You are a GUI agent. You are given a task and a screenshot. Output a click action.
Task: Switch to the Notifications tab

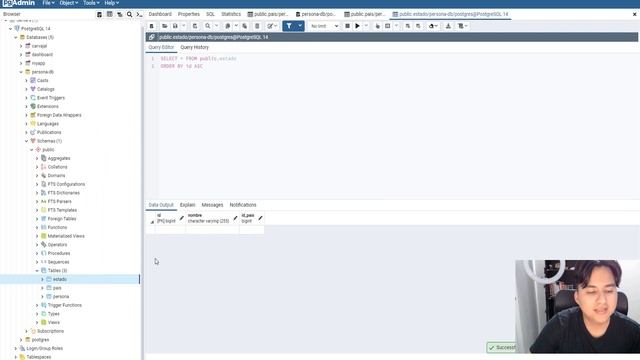(x=243, y=205)
